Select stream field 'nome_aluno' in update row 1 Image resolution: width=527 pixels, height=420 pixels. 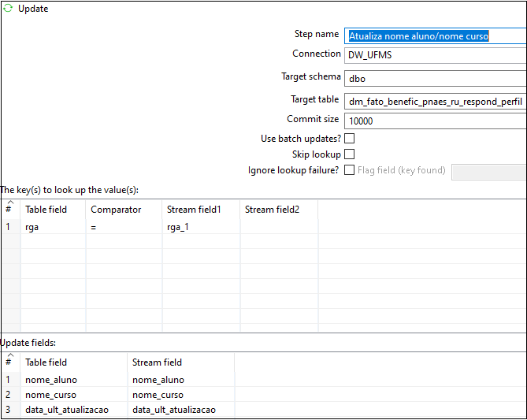pos(181,380)
